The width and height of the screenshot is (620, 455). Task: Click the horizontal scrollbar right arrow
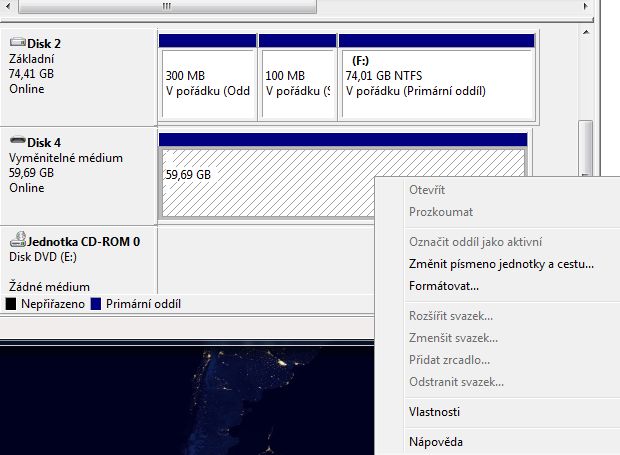[x=586, y=6]
